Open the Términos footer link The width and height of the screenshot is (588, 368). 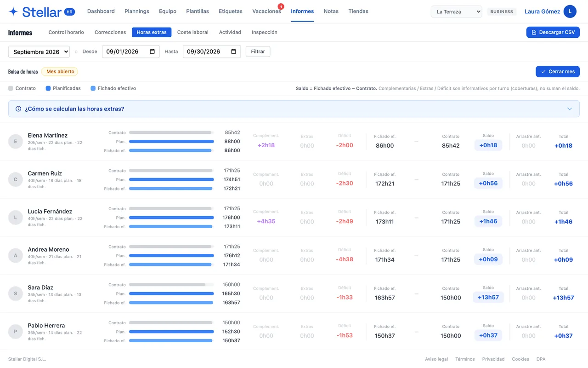pos(465,359)
